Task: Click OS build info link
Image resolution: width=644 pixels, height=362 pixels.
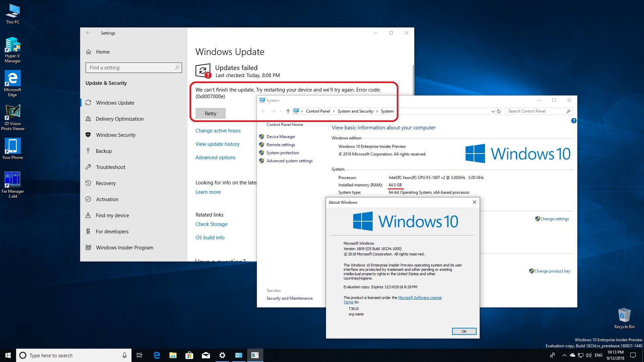Action: [x=210, y=238]
